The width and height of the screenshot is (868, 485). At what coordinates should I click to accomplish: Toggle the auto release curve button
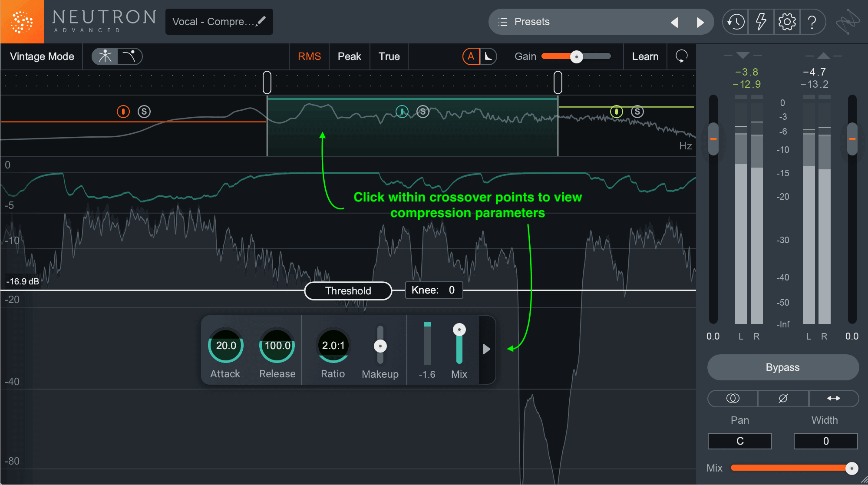[x=488, y=56]
